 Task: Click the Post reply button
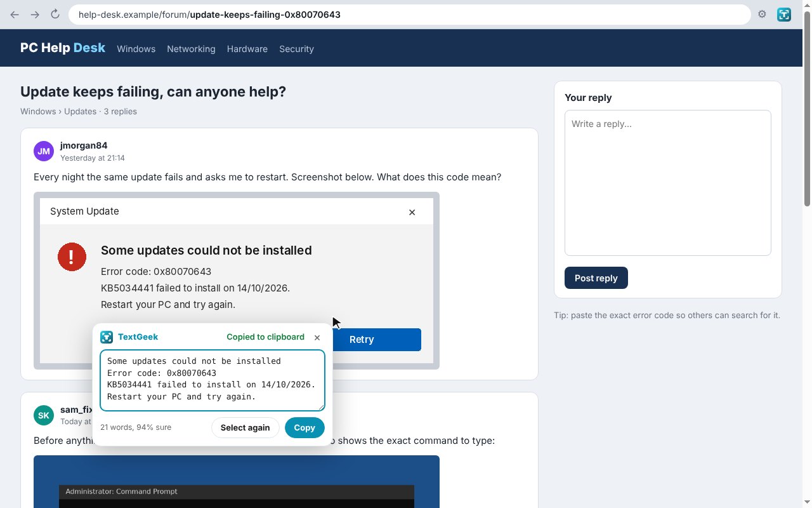[596, 278]
